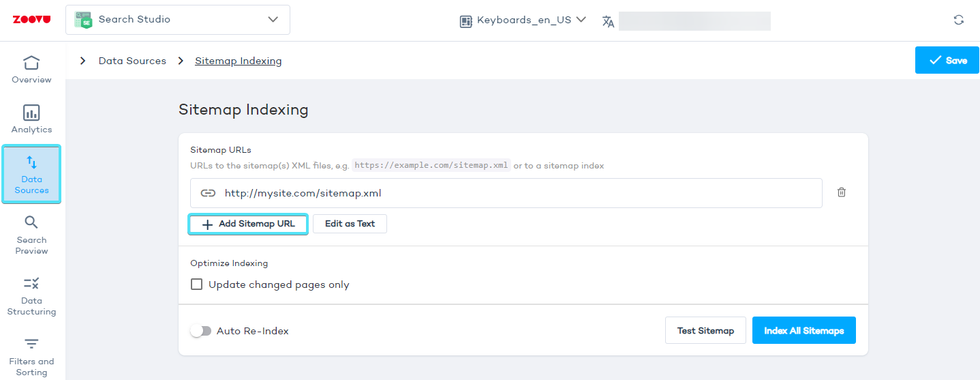Delete the sitemap URL with trash icon

click(x=842, y=193)
